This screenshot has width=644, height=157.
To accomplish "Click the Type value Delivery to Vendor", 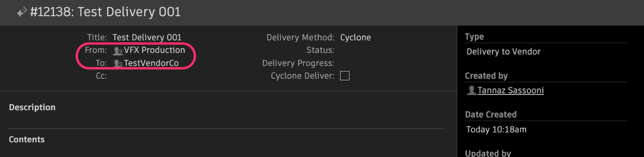I will (504, 52).
